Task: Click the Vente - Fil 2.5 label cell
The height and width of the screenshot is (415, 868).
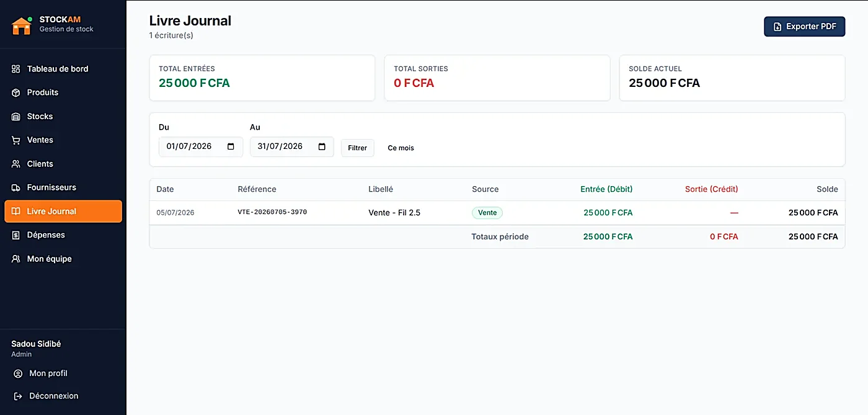Action: [x=394, y=213]
